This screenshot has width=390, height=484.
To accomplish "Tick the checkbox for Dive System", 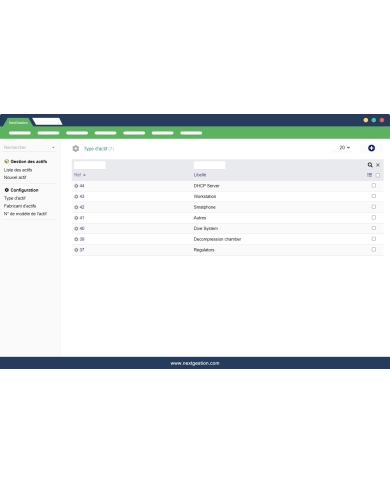I will [374, 228].
